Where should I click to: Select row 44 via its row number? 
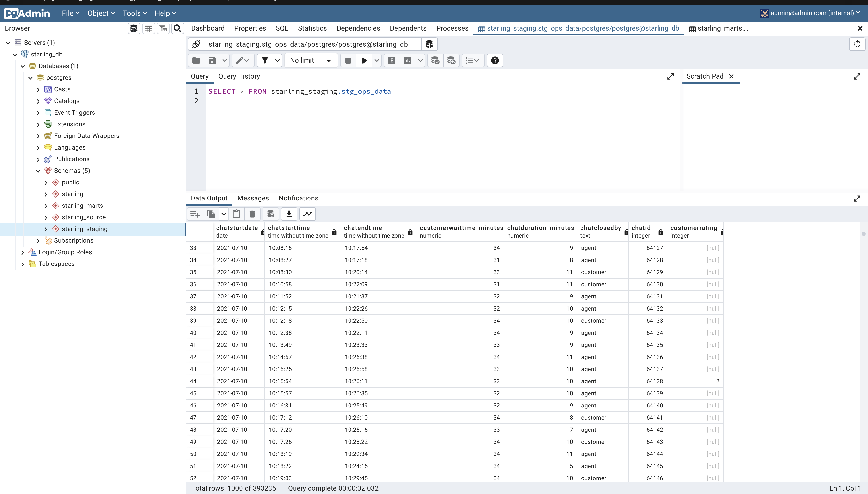(x=200, y=381)
